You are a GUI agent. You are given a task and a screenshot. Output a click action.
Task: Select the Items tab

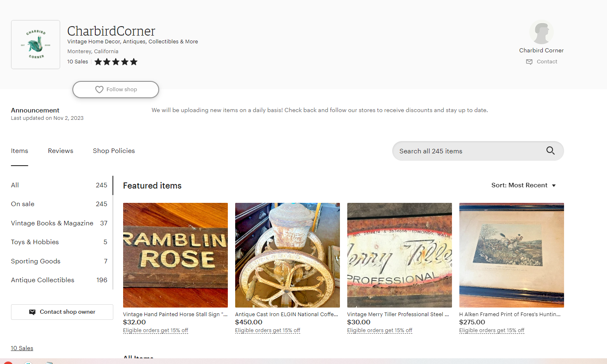pos(20,151)
